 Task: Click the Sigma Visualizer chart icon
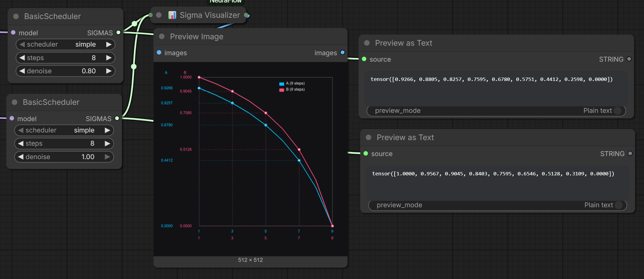click(172, 15)
